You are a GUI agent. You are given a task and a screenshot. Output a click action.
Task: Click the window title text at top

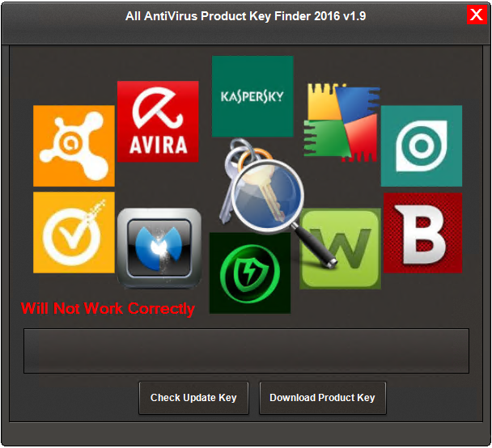[246, 15]
